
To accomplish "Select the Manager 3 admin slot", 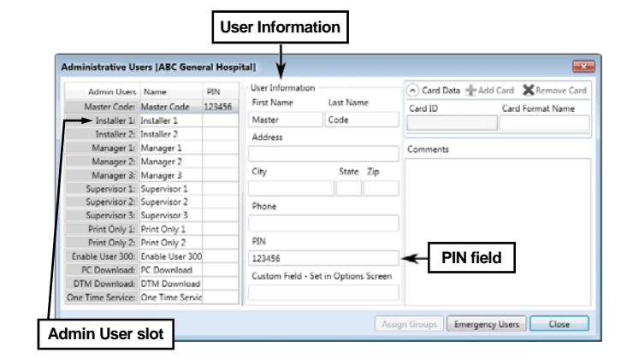I will (x=151, y=175).
